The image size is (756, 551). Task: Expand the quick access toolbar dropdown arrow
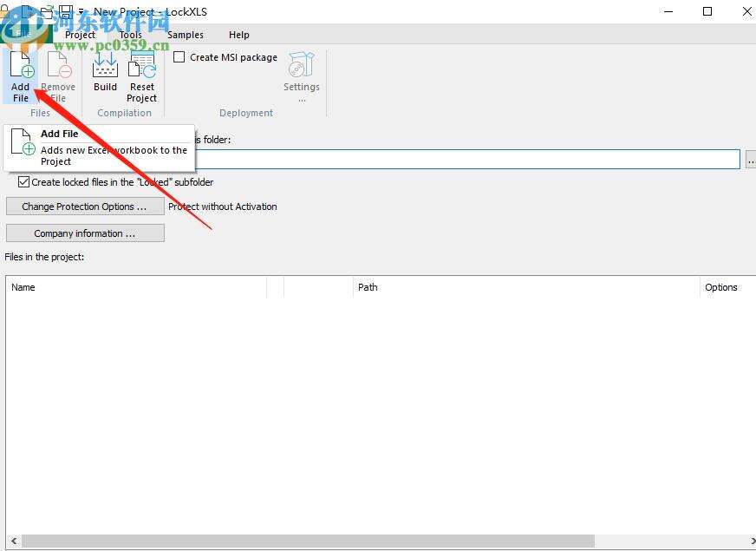tap(81, 11)
